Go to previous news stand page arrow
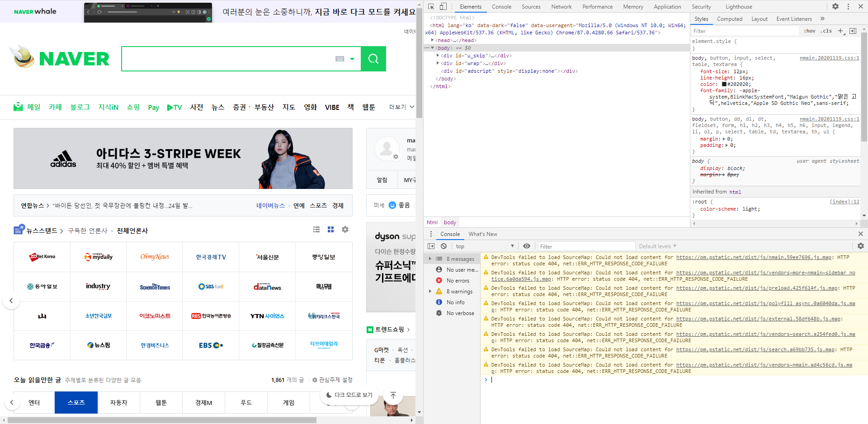Viewport: 868px width, 424px height. pos(11,301)
